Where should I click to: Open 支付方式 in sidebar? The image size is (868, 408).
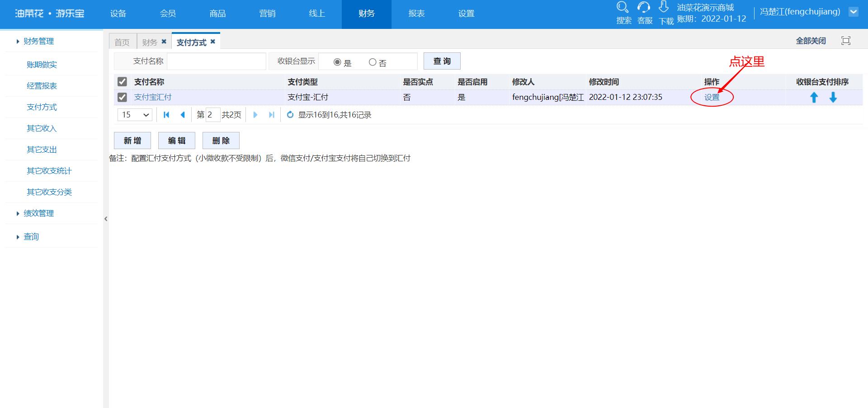[x=42, y=107]
